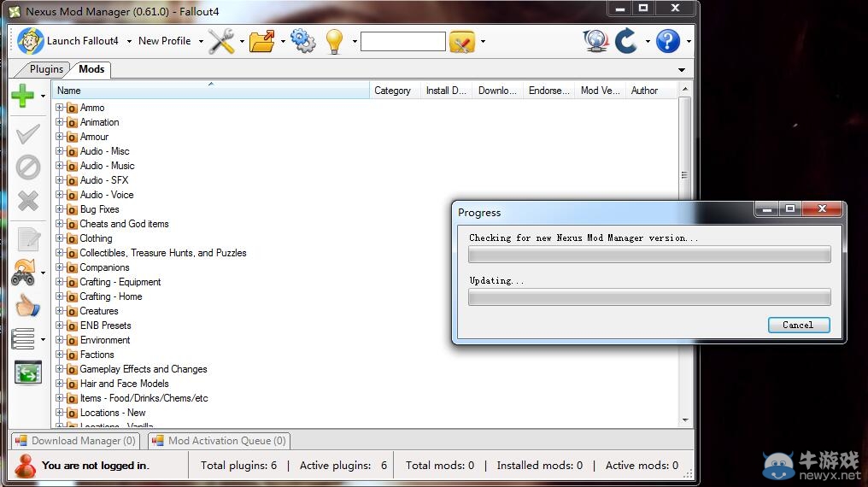Click the open folder icon in toolbar
Screen dimensions: 868x487
click(262, 41)
